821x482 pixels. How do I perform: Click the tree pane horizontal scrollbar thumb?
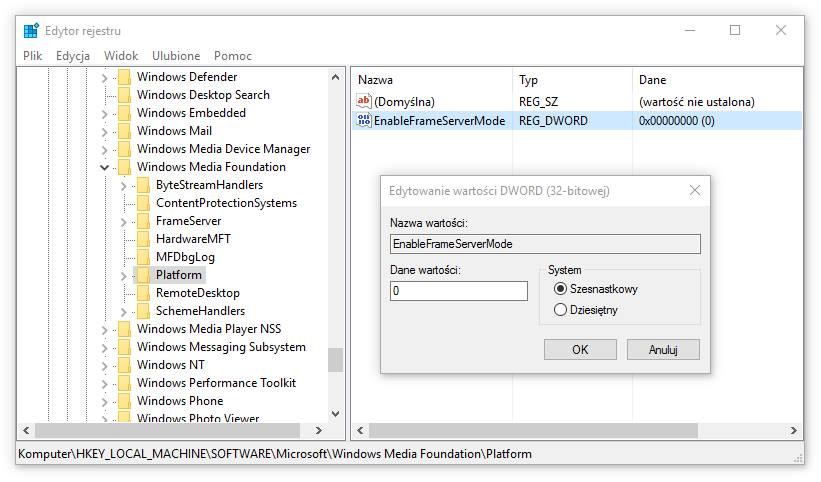pyautogui.click(x=167, y=430)
